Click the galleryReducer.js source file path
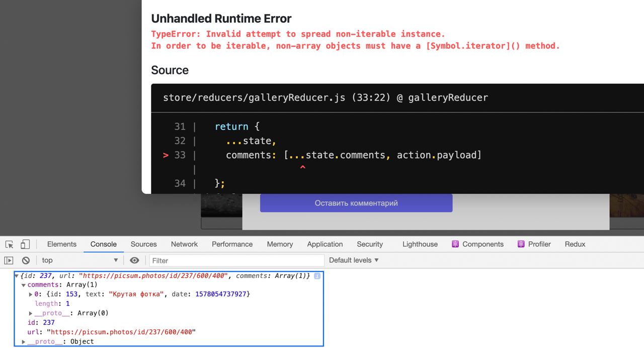This screenshot has width=644, height=348. tap(254, 98)
